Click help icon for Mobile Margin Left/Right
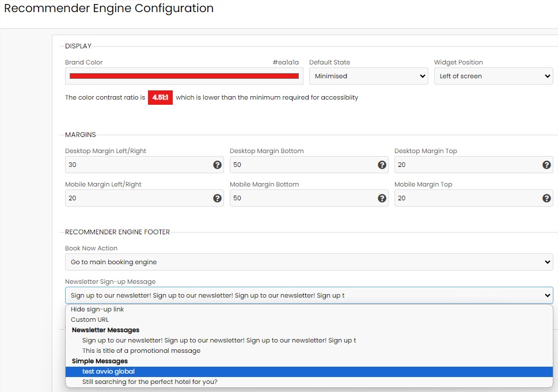 point(217,198)
